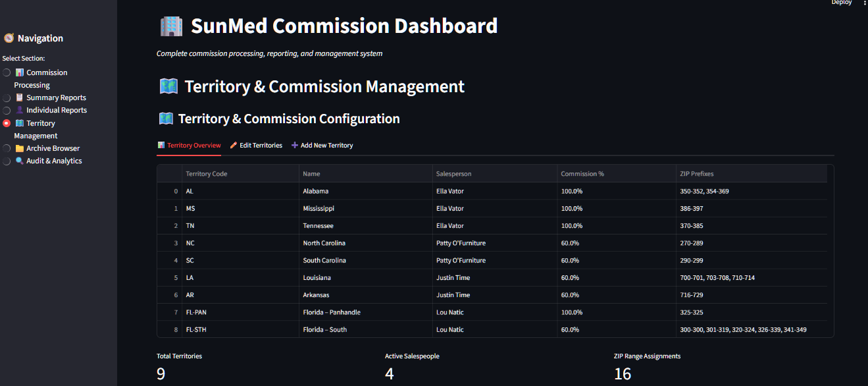
Task: Click the map icon next to Territory Management
Action: 19,123
